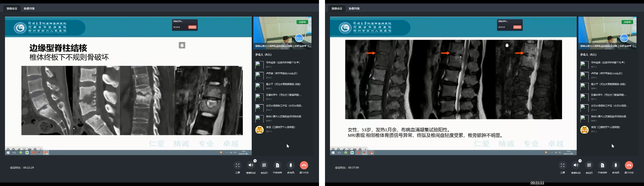Click the green 共享中 badge in left window

302,22
